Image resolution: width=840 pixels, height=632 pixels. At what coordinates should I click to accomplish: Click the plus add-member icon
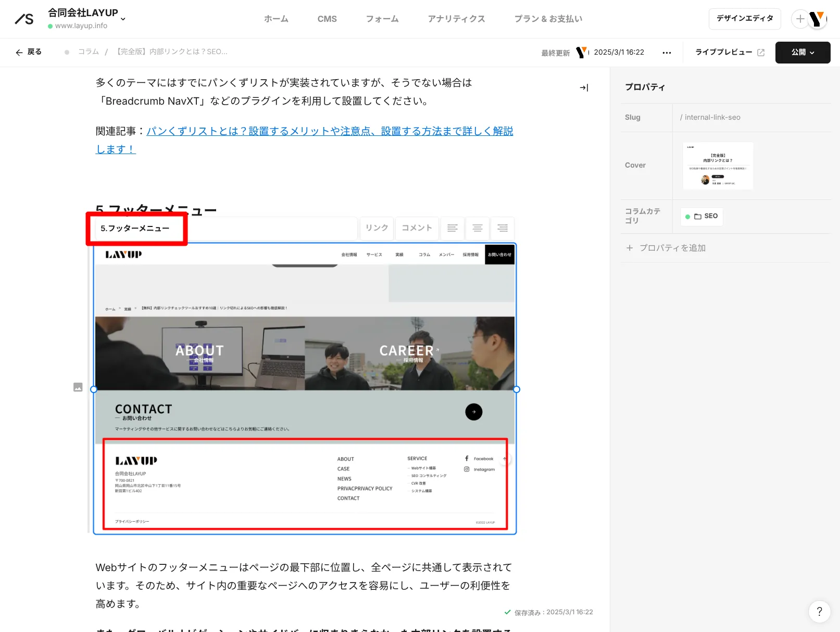coord(800,19)
